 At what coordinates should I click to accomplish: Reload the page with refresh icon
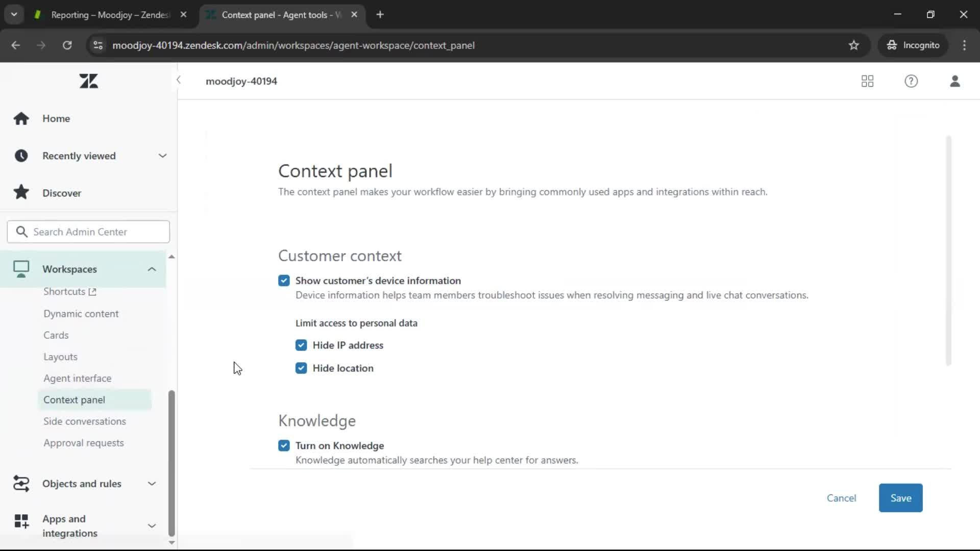(x=67, y=45)
